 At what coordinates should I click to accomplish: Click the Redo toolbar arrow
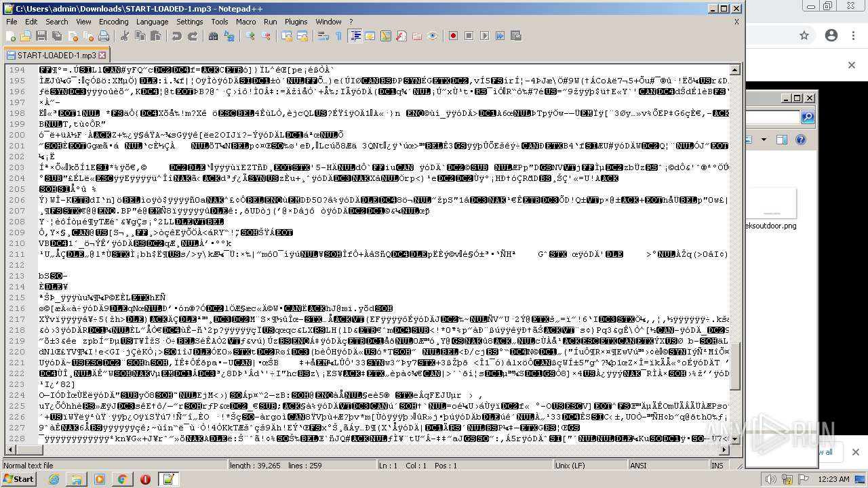click(x=193, y=36)
